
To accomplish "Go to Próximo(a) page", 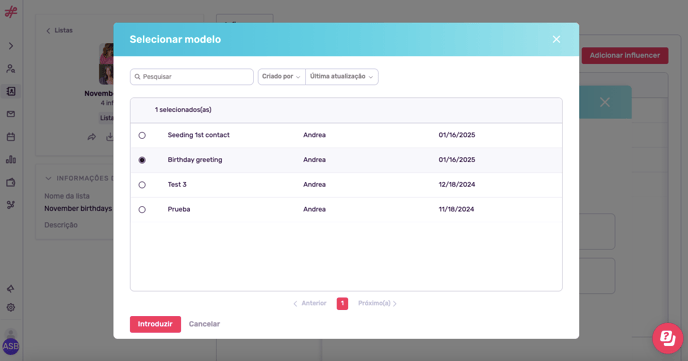I will point(377,304).
